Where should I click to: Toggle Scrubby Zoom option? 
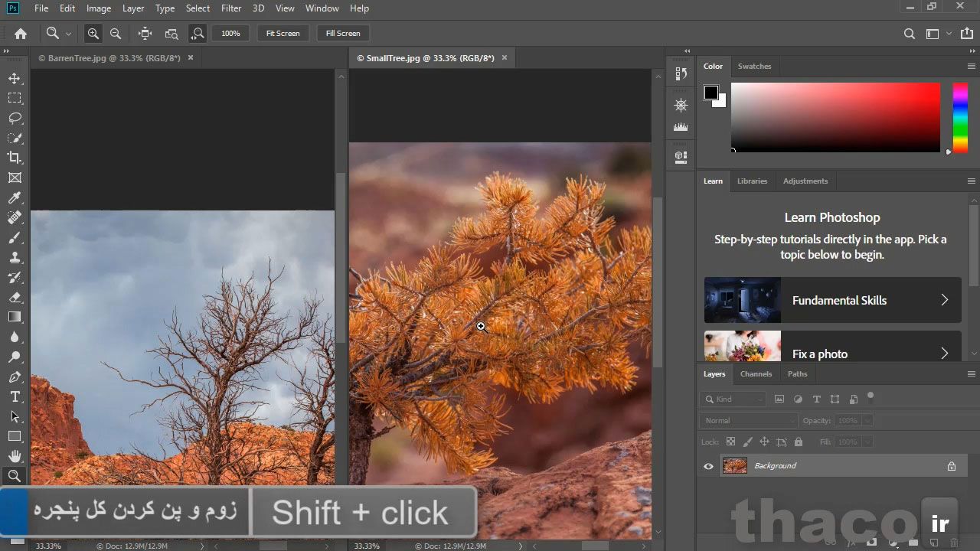pos(198,33)
